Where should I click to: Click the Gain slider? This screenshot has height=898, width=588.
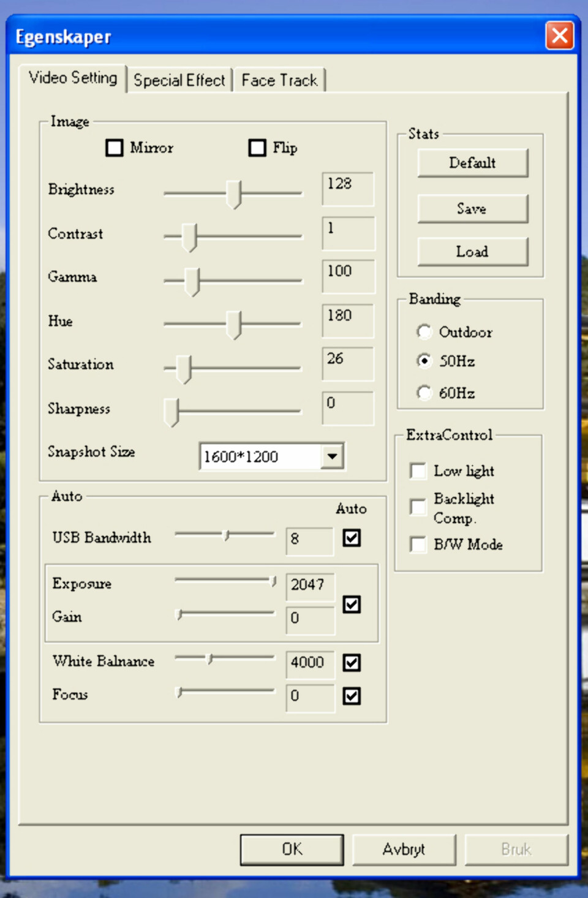pos(225,614)
